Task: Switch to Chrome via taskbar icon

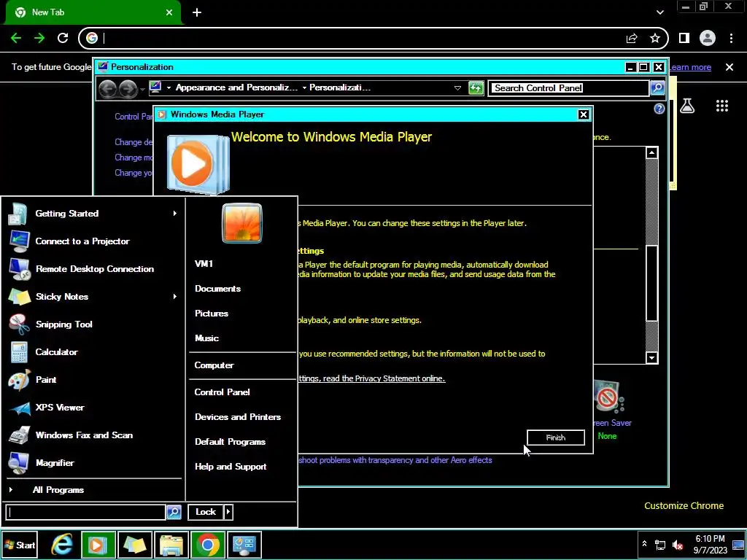Action: (x=208, y=545)
